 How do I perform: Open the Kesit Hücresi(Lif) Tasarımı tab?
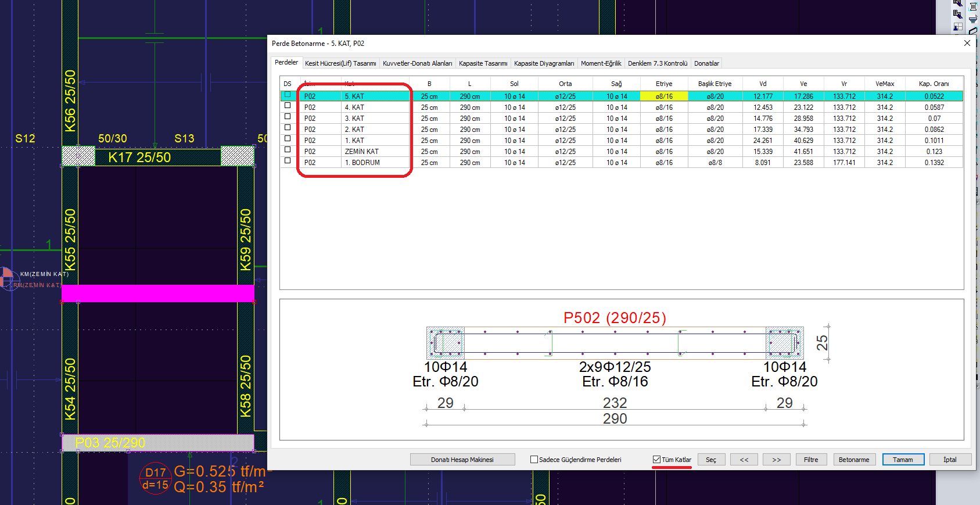coord(340,63)
